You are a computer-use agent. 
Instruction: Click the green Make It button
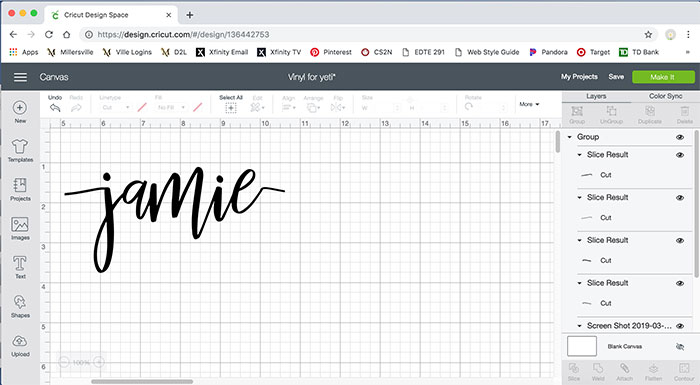click(663, 77)
